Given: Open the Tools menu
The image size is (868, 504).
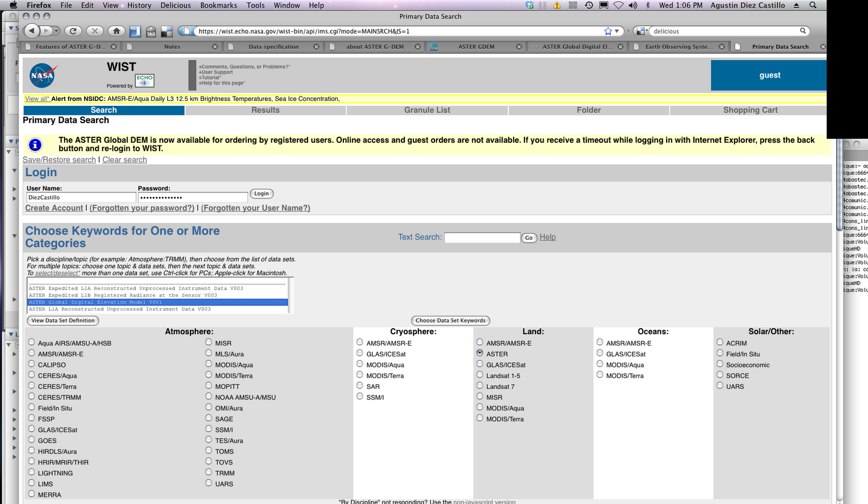Looking at the screenshot, I should tap(256, 5).
